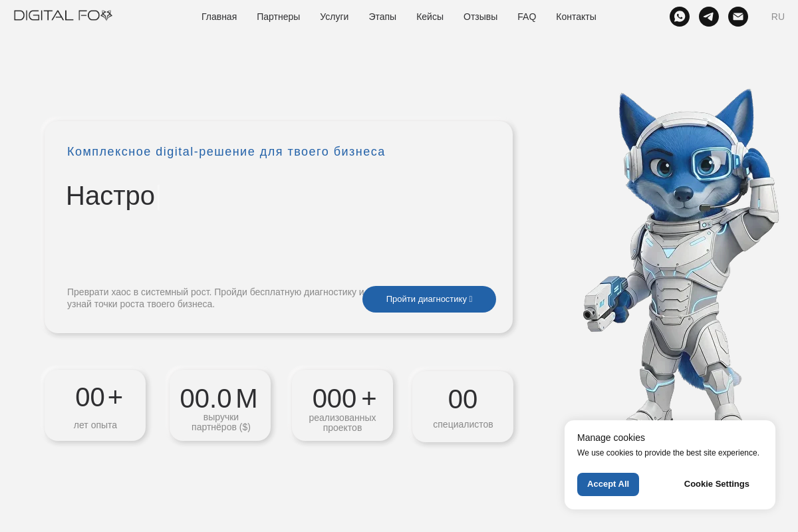Click the blue fox astronaut mascot
This screenshot has height=532, width=798.
coord(682,256)
